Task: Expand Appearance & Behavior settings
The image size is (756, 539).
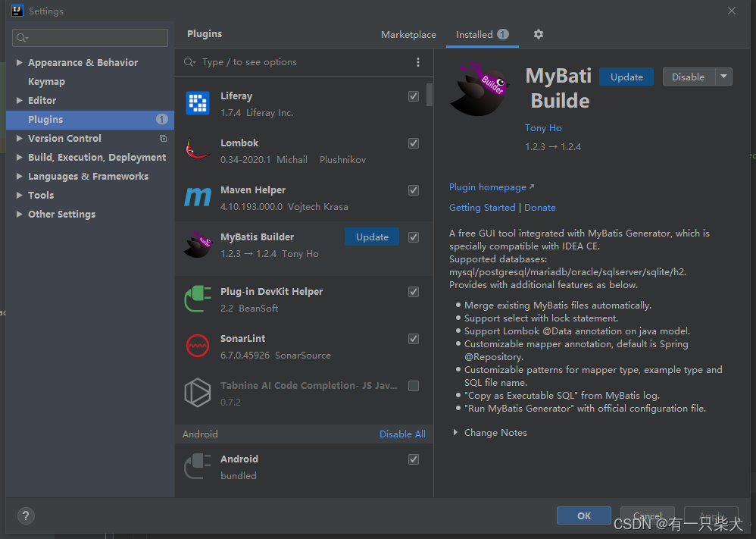Action: [19, 62]
